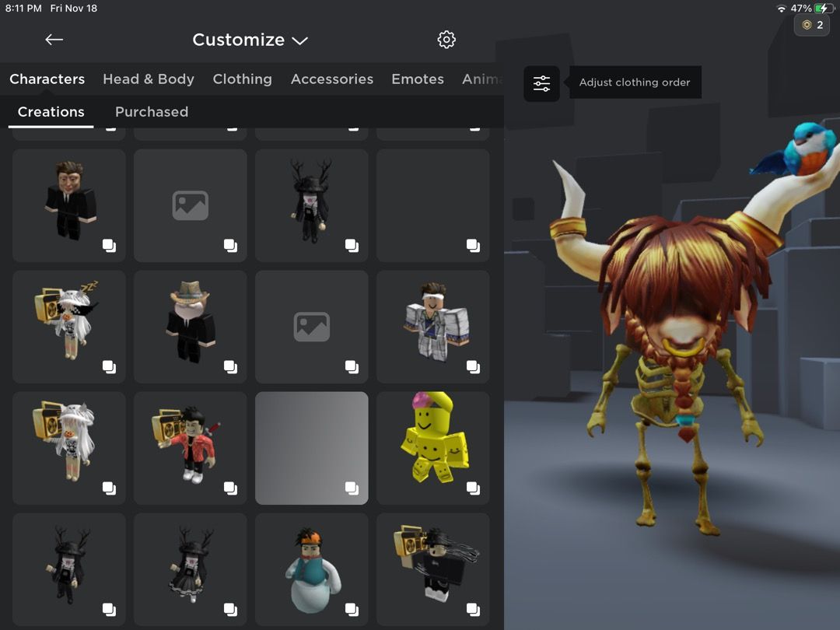Switch to the Emotes tab

click(x=417, y=79)
